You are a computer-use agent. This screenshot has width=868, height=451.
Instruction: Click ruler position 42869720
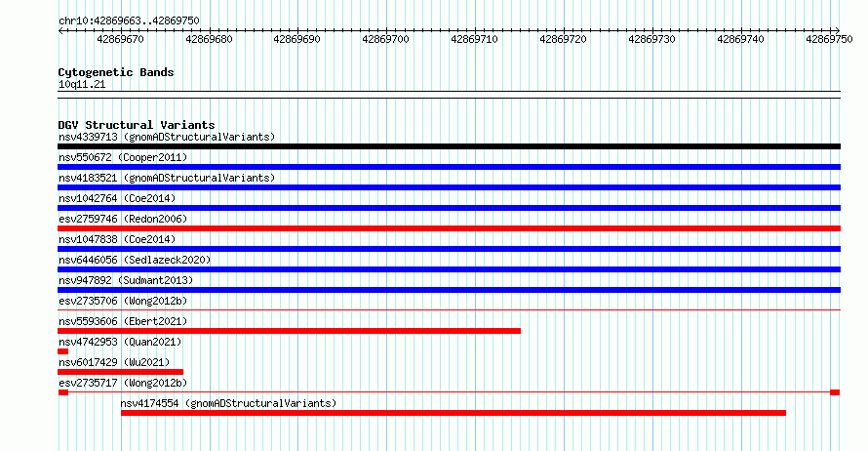pyautogui.click(x=563, y=39)
